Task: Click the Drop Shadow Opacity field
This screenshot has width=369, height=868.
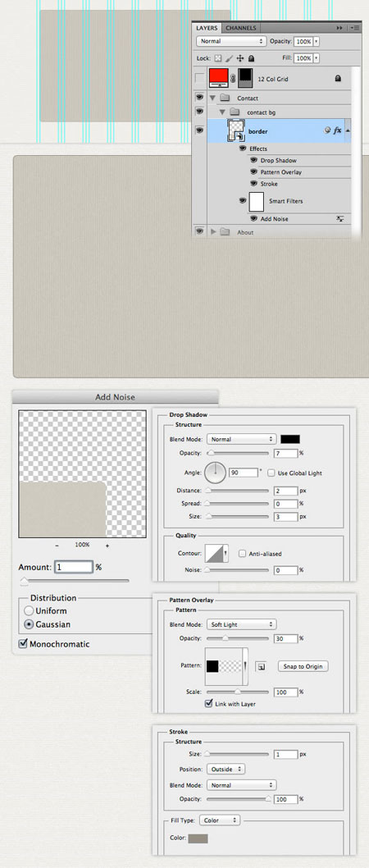Action: [286, 454]
